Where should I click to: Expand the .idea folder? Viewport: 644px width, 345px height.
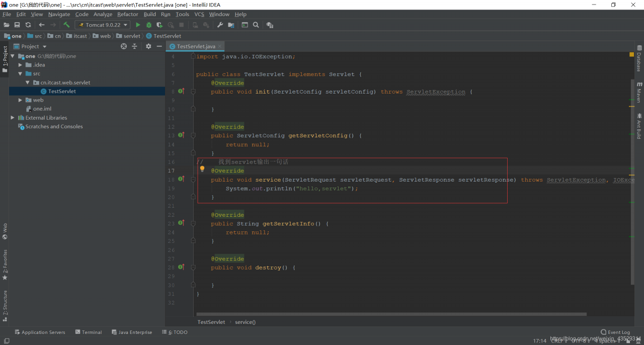[x=20, y=65]
